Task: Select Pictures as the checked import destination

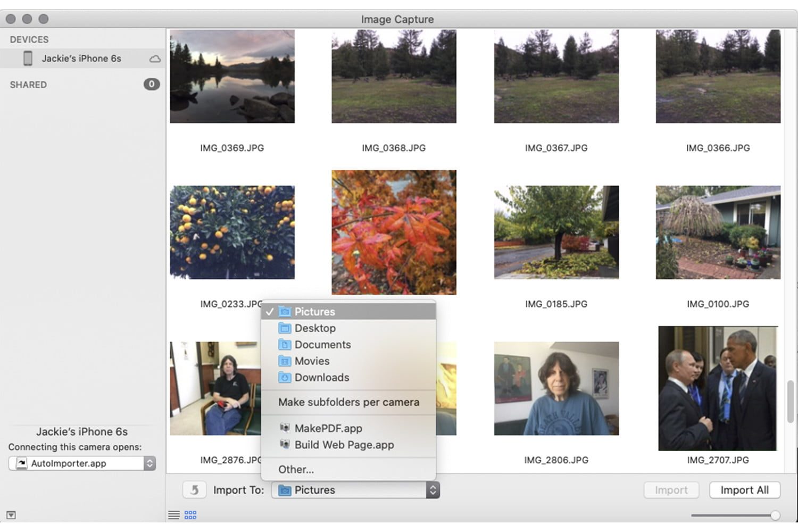Action: click(314, 311)
